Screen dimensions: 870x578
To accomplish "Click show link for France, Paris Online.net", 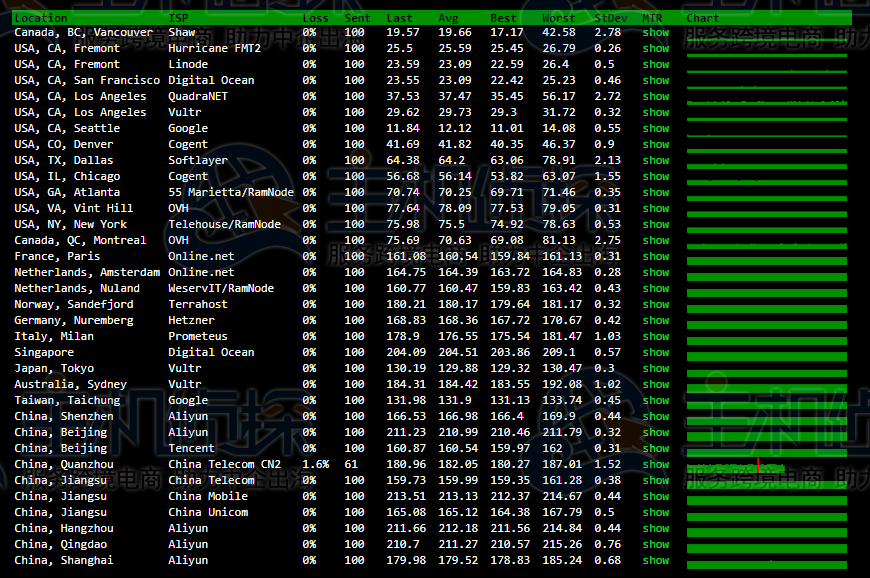I will (655, 256).
